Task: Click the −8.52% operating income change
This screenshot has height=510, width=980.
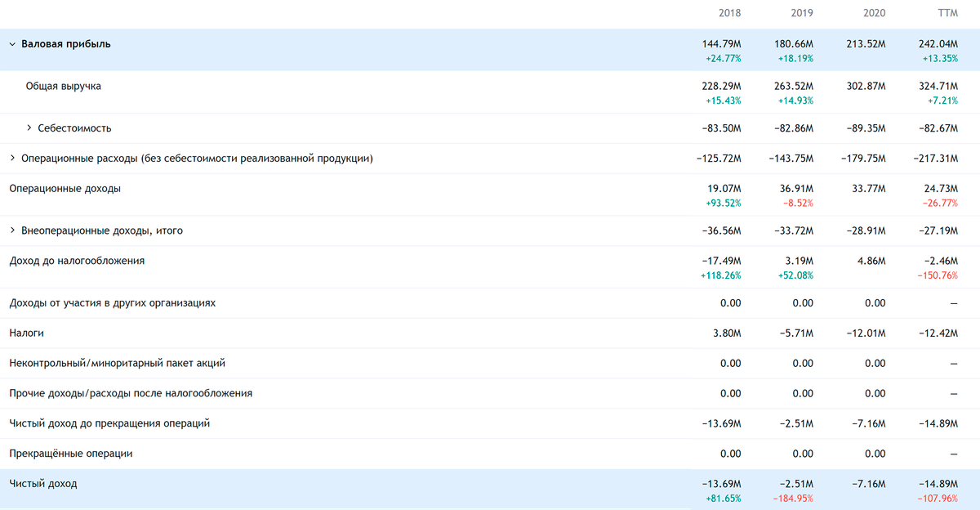Action: pos(798,204)
